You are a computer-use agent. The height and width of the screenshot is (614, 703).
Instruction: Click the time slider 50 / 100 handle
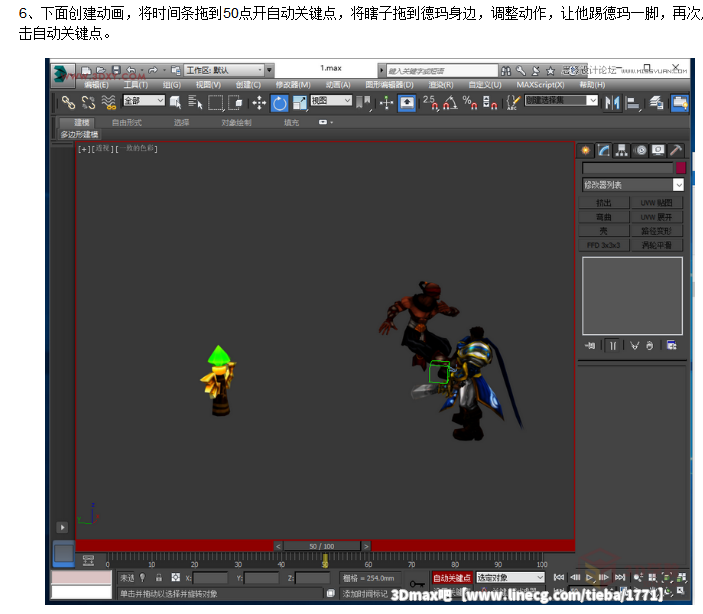(322, 546)
